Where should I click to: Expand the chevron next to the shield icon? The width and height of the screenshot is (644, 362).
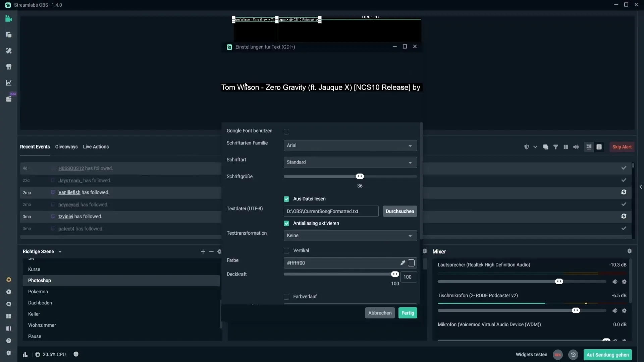(x=535, y=147)
